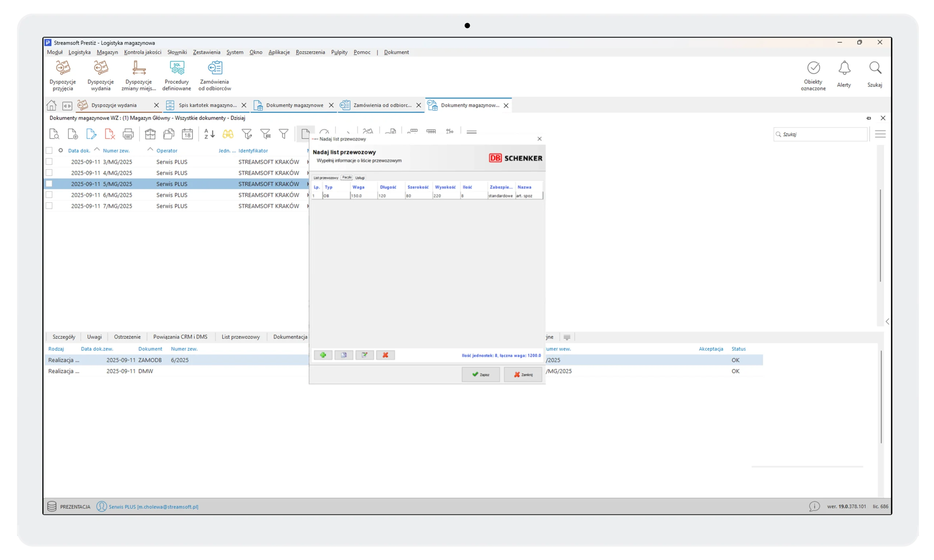
Task: Click the calendar date icon in toolbar
Action: pyautogui.click(x=187, y=134)
